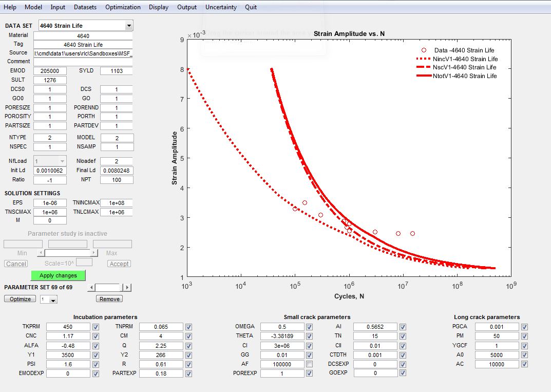Disable the GOEXP parameter checkbox
The image size is (551, 392).
coord(403,374)
